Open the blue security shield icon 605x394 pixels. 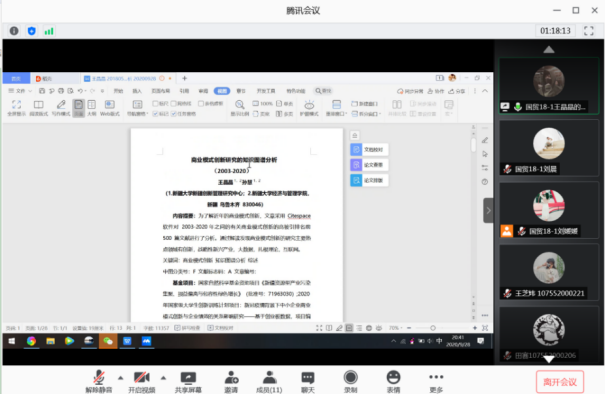(32, 31)
